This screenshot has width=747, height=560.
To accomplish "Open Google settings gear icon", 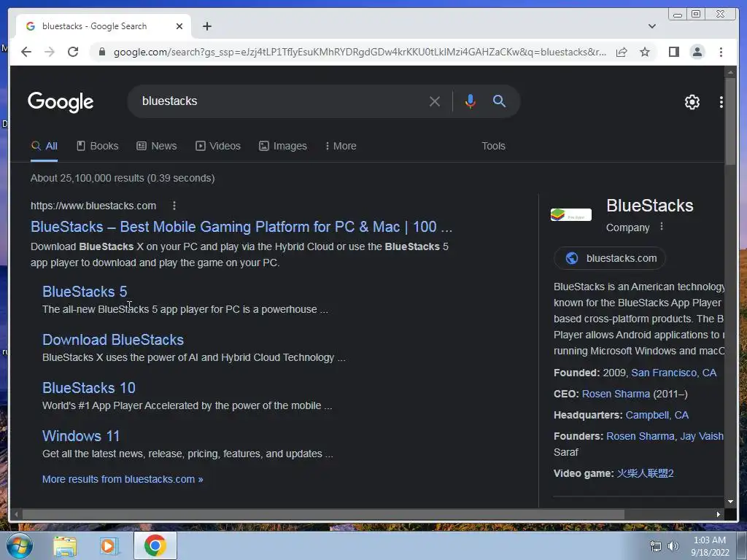I will tap(692, 102).
